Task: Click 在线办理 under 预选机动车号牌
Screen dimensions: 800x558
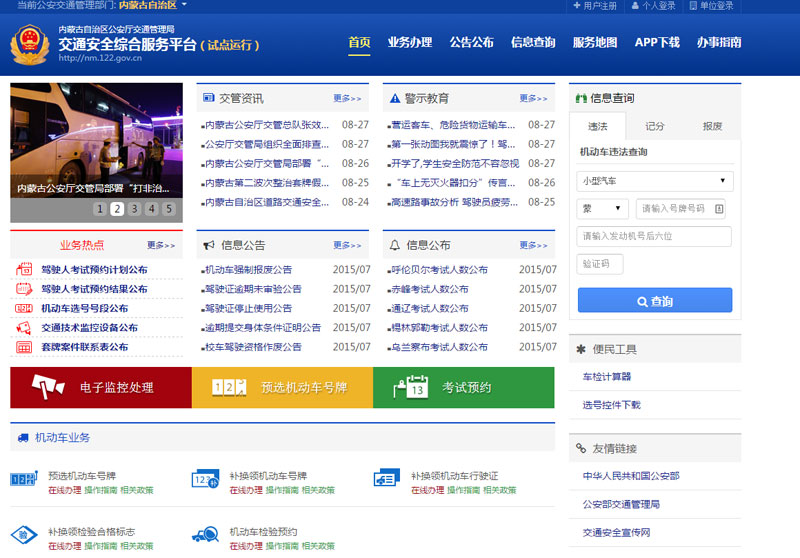Action: pyautogui.click(x=65, y=490)
